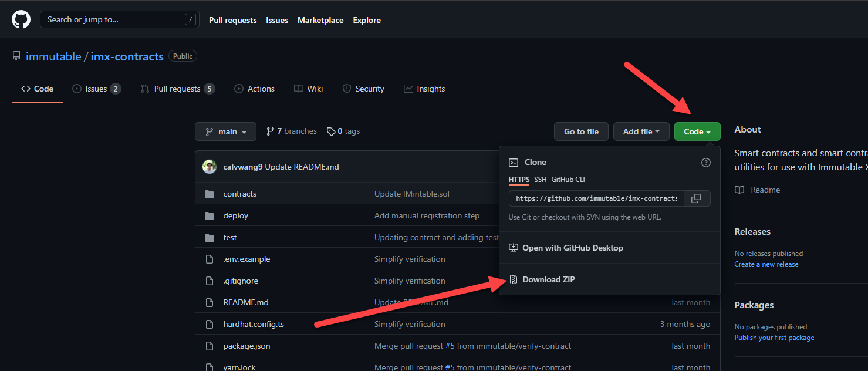Click the Go to file button
Viewport: 868px width, 371px height.
(x=581, y=131)
